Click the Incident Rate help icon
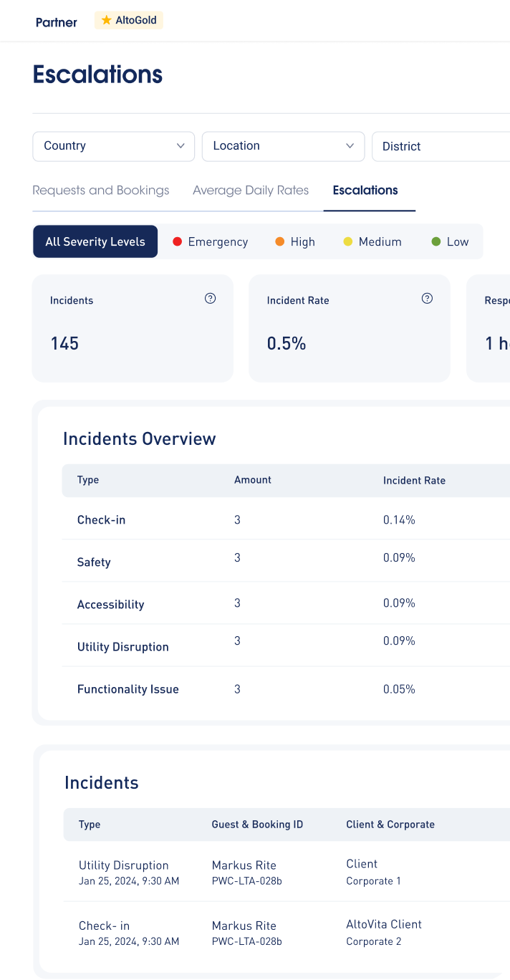Screen dimensions: 510x980 [x=427, y=299]
